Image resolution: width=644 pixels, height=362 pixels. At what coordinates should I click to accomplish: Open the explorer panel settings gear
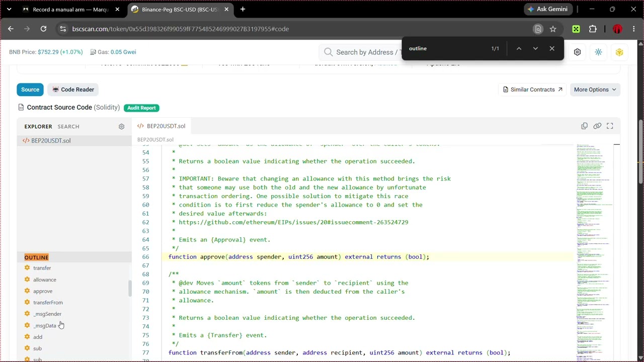tap(121, 127)
